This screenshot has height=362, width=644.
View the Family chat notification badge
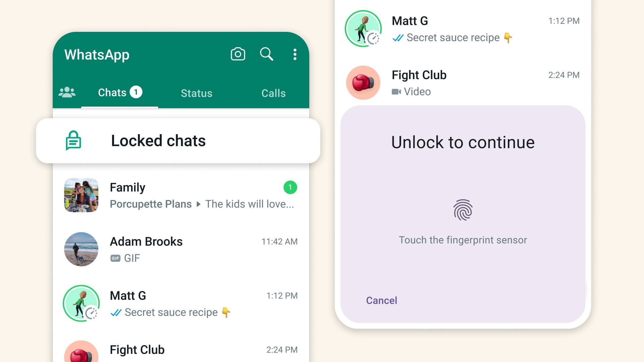pyautogui.click(x=290, y=187)
